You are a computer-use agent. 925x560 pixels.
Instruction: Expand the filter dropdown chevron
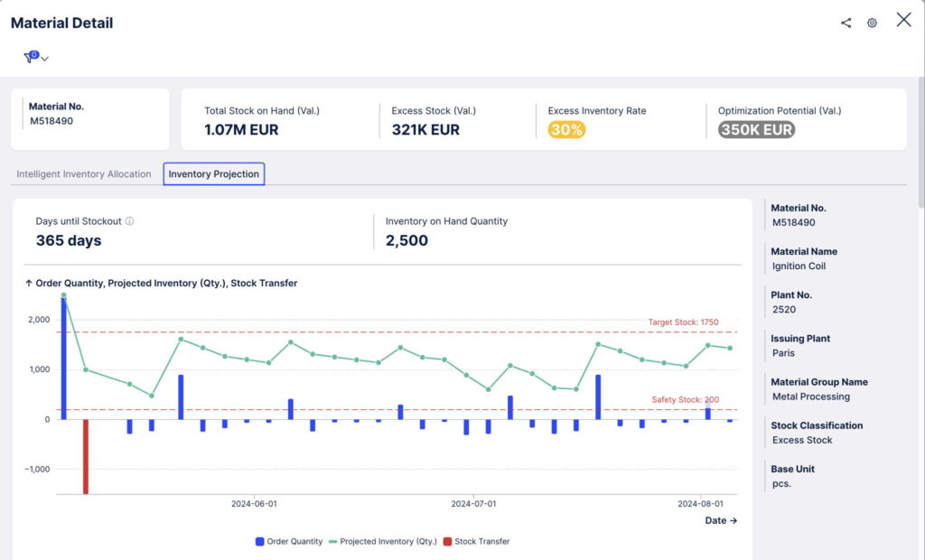(x=43, y=56)
